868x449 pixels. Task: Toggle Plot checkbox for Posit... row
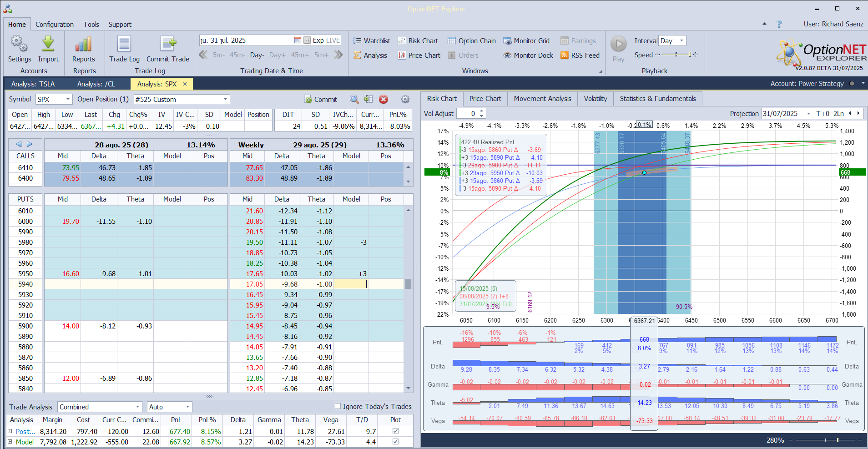395,431
